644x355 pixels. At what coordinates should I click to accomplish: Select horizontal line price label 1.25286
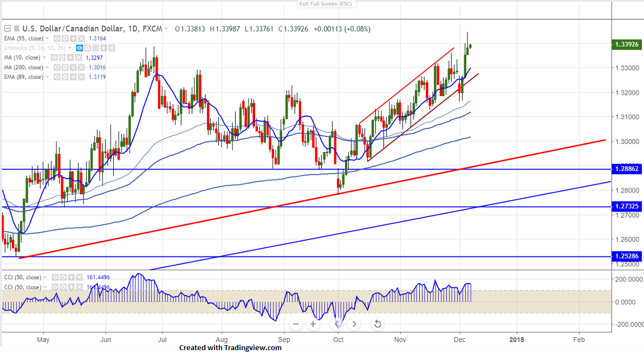coord(626,256)
